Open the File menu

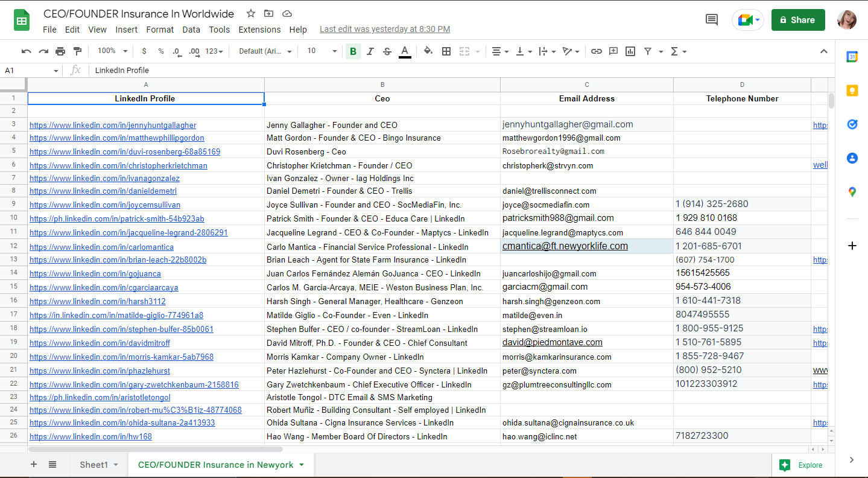[49, 30]
